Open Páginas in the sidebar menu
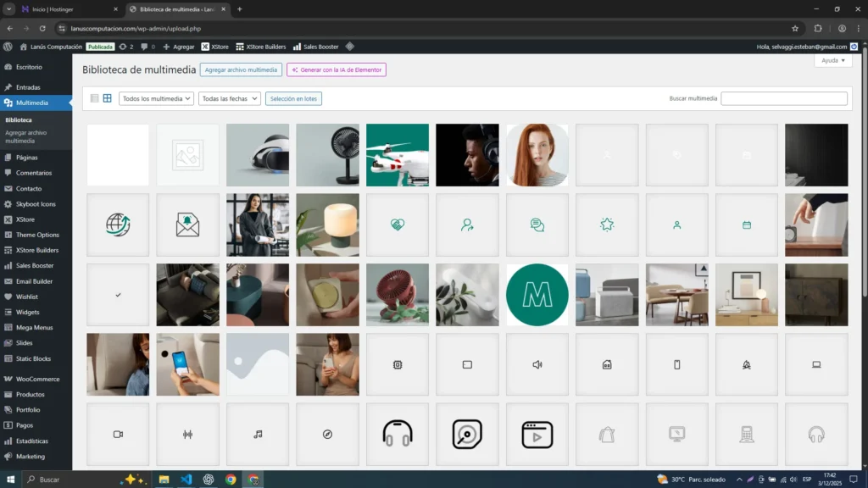Image resolution: width=868 pixels, height=488 pixels. coord(26,157)
